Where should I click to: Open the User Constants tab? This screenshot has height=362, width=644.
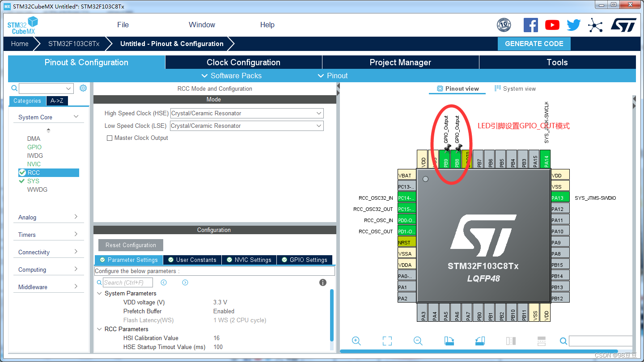[192, 260]
